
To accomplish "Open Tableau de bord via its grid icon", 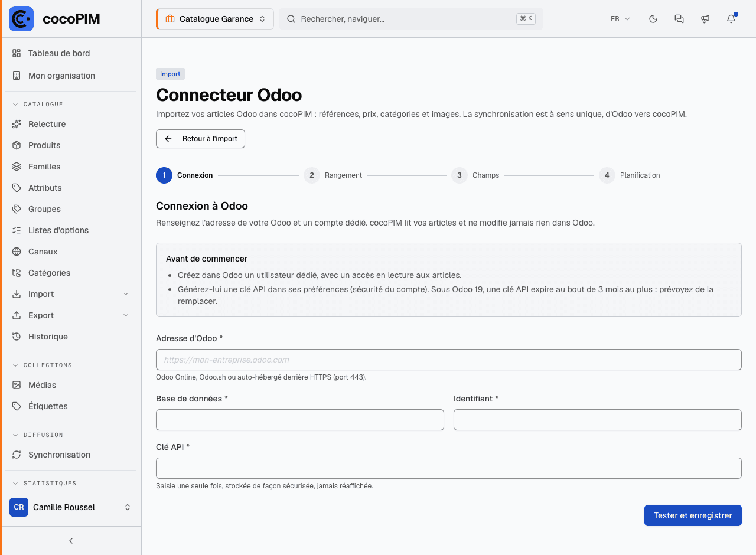I will [x=17, y=53].
